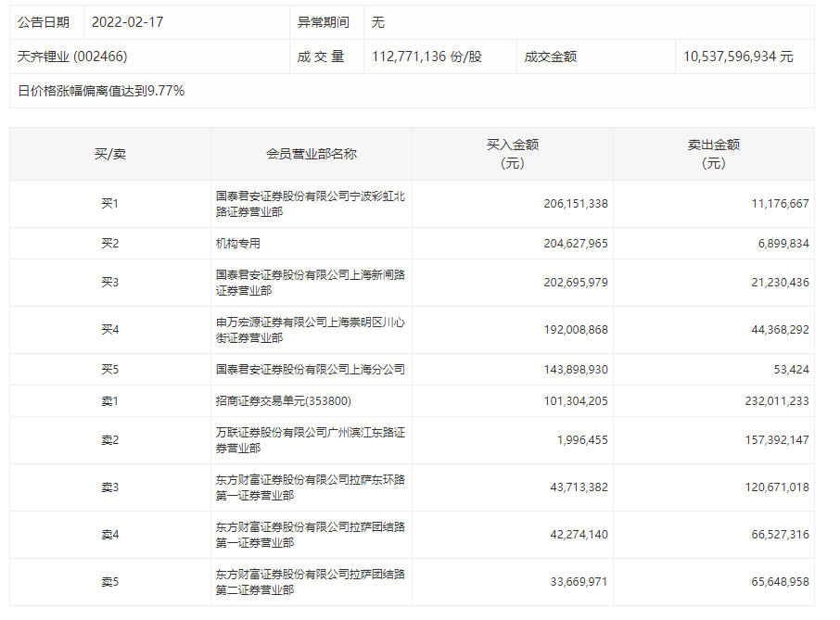The image size is (840, 620).
Task: Click trade volume 112,771,136 份/股
Action: pos(427,57)
